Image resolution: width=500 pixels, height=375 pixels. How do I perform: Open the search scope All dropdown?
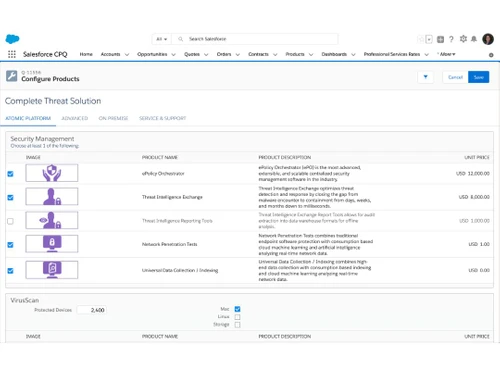coord(162,39)
